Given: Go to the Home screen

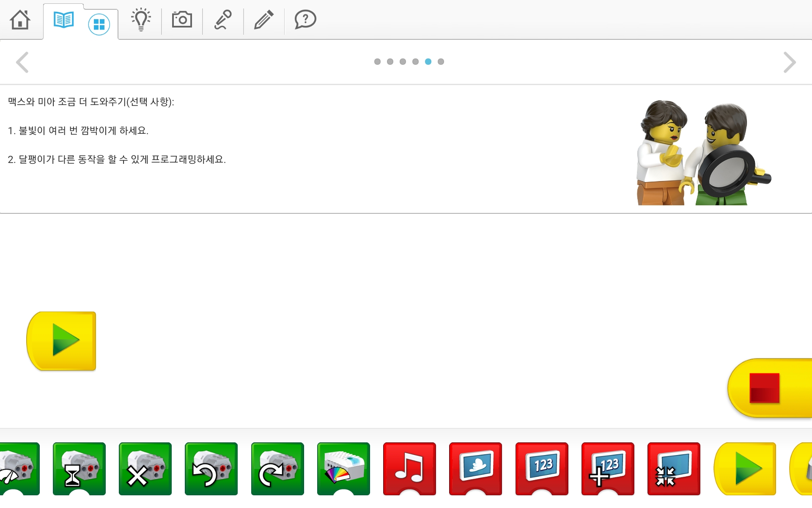Looking at the screenshot, I should pyautogui.click(x=20, y=20).
